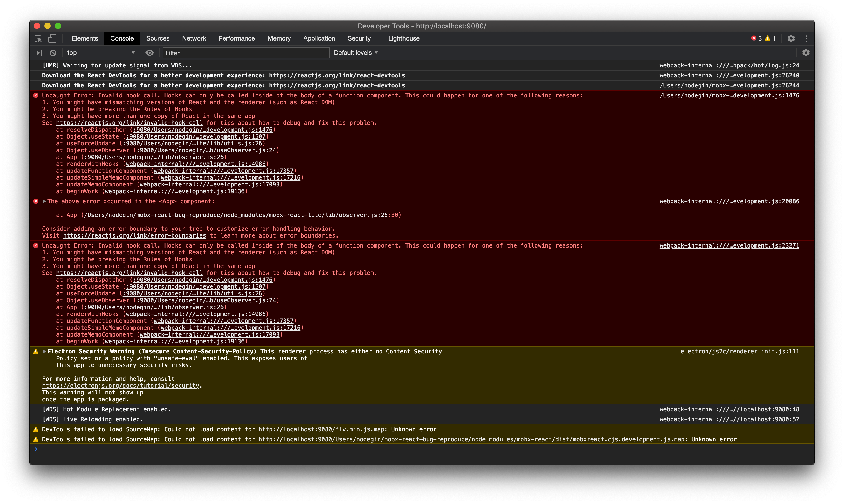Click the red error count badge

tap(756, 38)
